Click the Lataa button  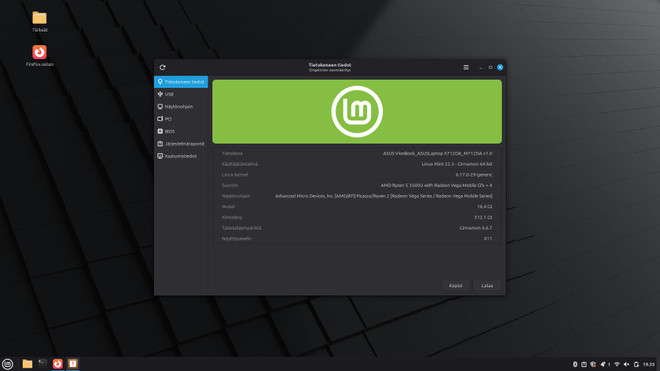tap(487, 286)
